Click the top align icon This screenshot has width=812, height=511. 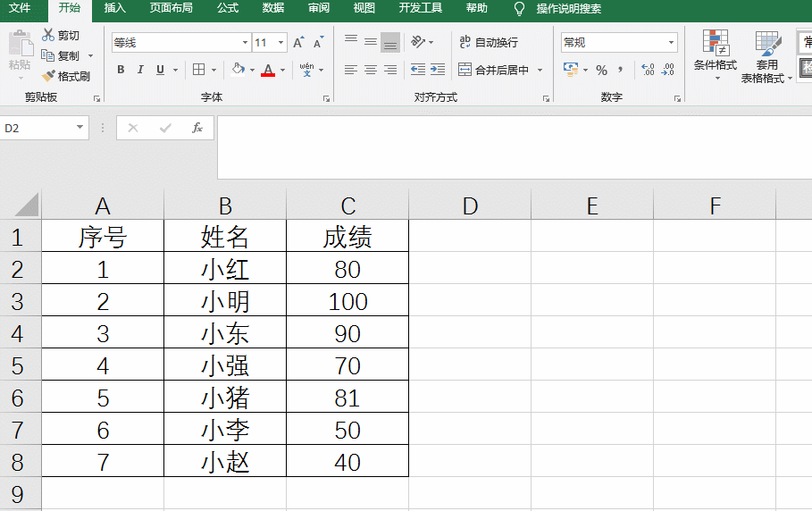[x=350, y=42]
